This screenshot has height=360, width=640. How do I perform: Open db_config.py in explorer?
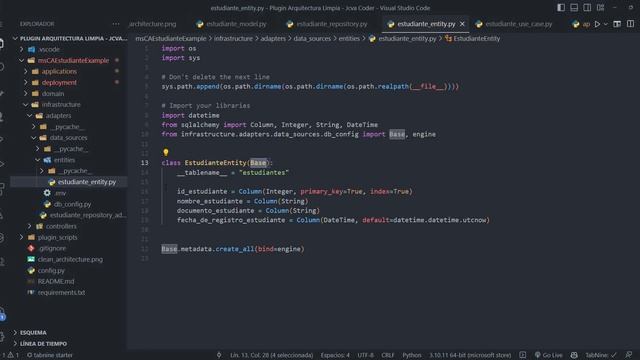tap(69, 204)
